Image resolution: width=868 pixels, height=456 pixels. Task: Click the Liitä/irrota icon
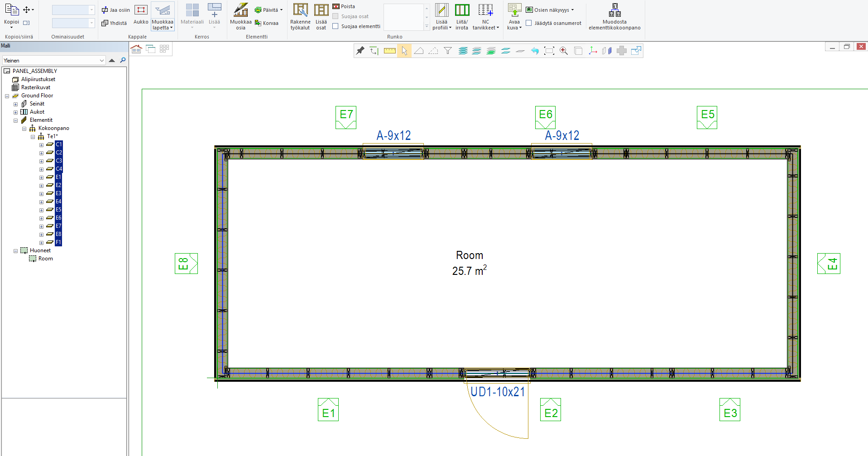point(462,17)
